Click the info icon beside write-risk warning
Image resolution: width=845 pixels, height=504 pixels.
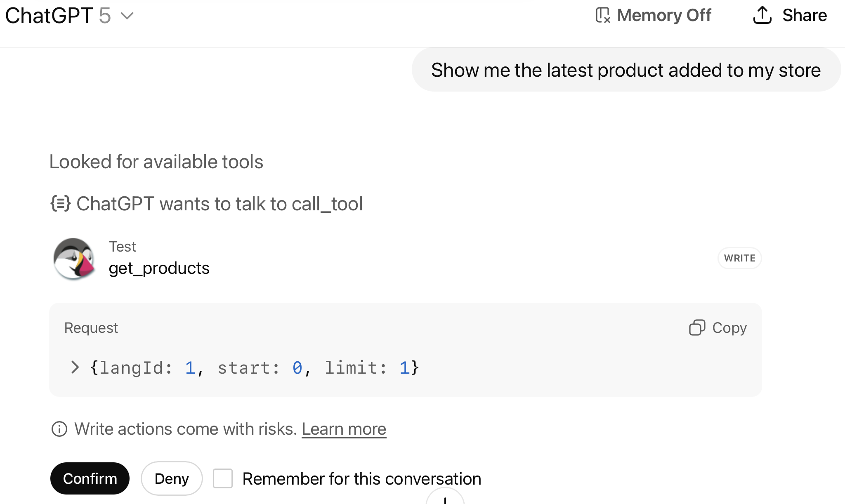[59, 429]
